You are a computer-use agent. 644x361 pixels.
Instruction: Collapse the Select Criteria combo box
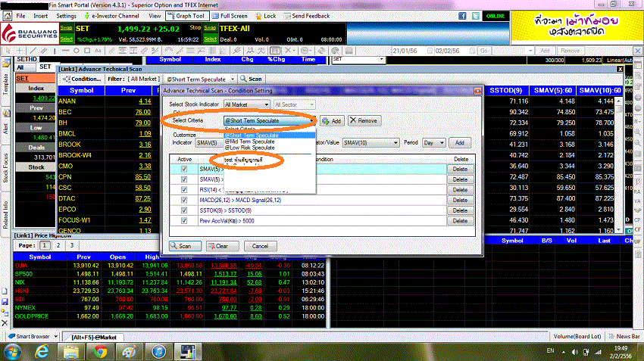[270, 120]
